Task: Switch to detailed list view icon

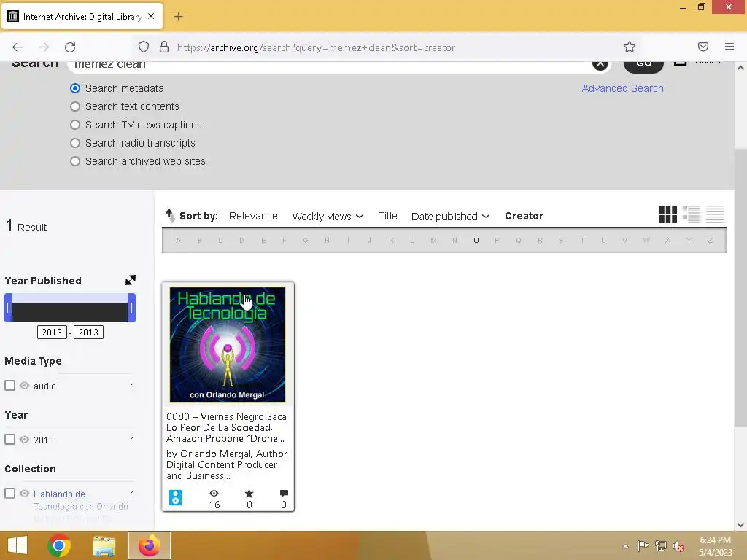Action: point(692,214)
